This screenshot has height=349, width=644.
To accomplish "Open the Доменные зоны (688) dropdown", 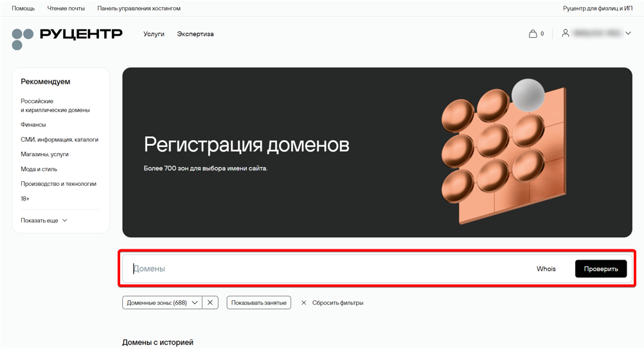I will click(162, 303).
